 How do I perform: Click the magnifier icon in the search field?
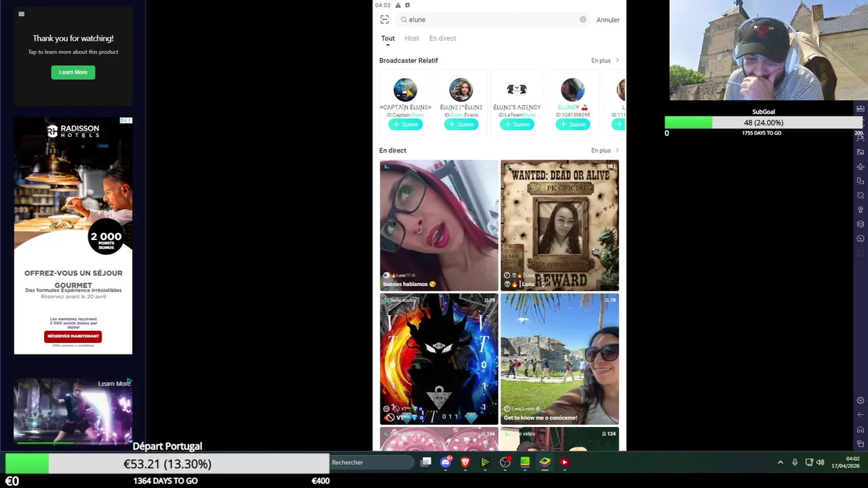coord(403,20)
